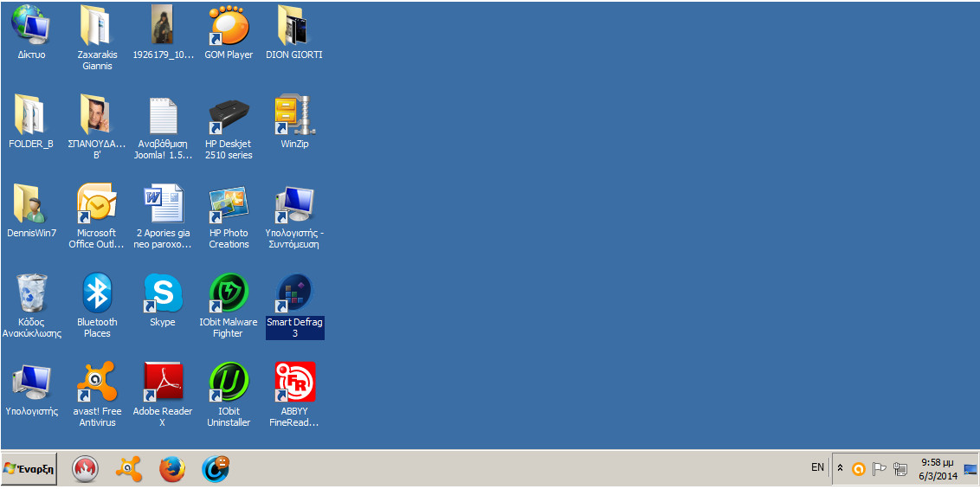Open the Action Center flag tray icon
The image size is (980, 489).
880,468
